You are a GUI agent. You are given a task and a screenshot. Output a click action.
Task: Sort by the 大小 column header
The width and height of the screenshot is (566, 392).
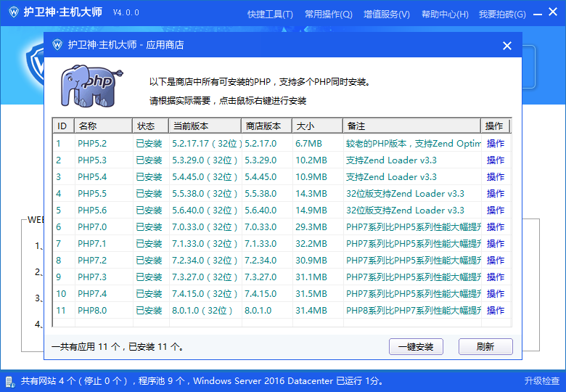coord(317,126)
